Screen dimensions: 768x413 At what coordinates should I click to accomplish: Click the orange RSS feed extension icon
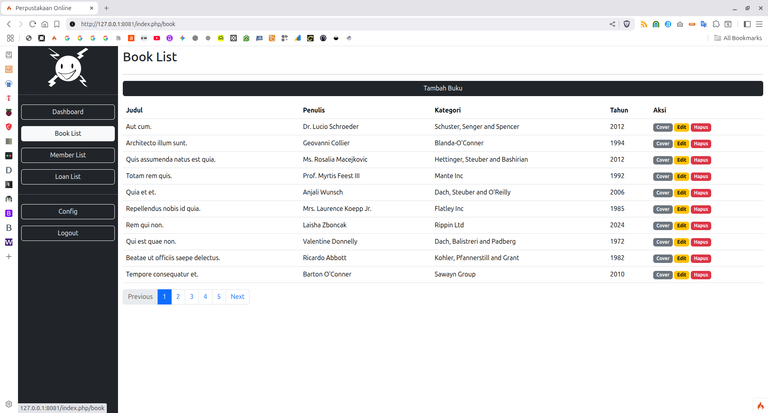pos(644,24)
